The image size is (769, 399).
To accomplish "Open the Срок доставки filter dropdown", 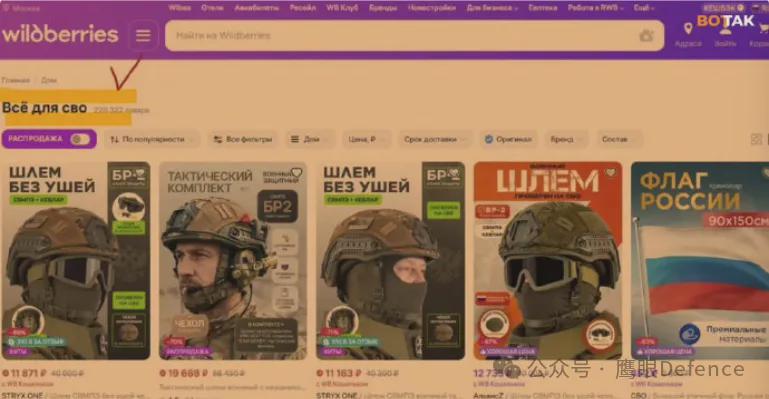I will point(435,139).
